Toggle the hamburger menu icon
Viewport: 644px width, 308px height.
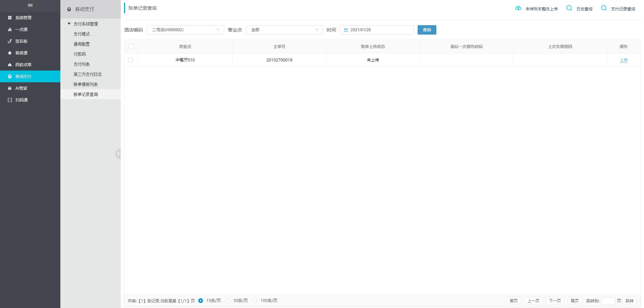tap(30, 5)
